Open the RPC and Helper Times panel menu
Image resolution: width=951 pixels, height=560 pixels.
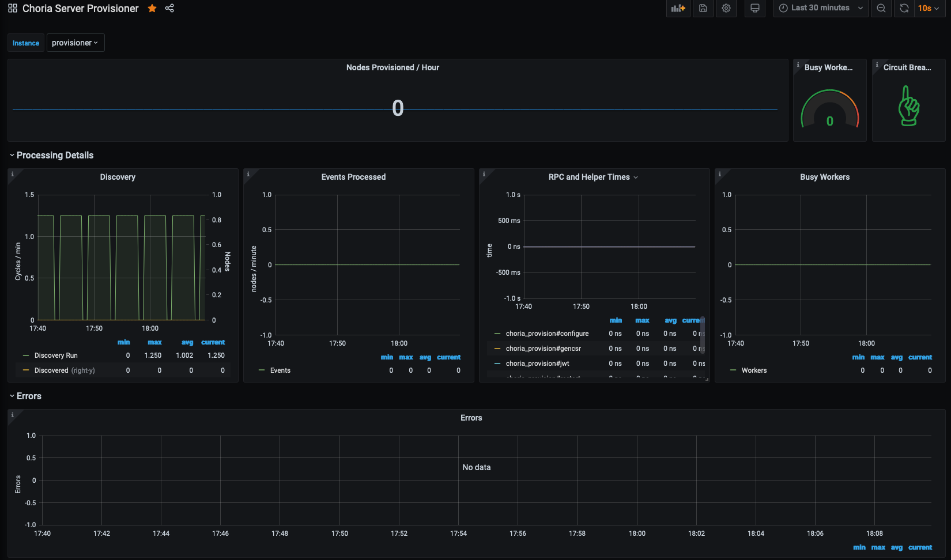click(593, 177)
